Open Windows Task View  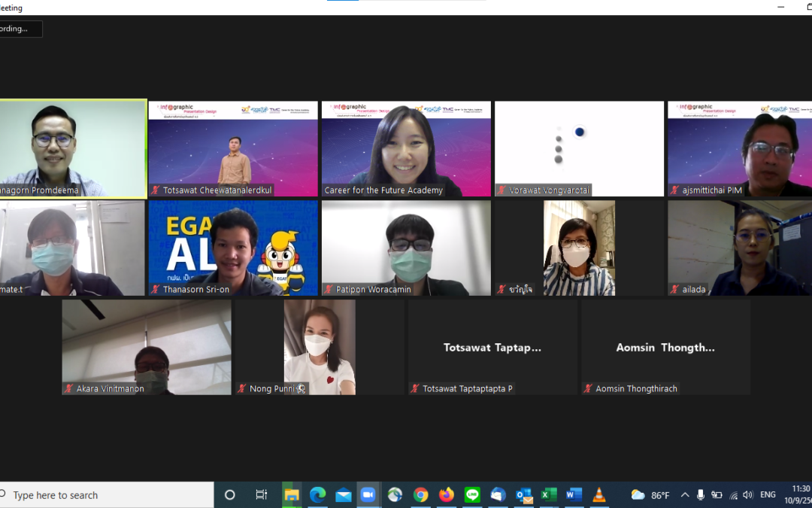coord(261,494)
